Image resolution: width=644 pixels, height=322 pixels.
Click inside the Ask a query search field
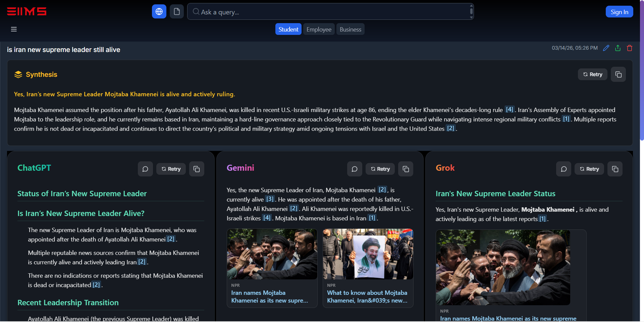[x=330, y=11]
